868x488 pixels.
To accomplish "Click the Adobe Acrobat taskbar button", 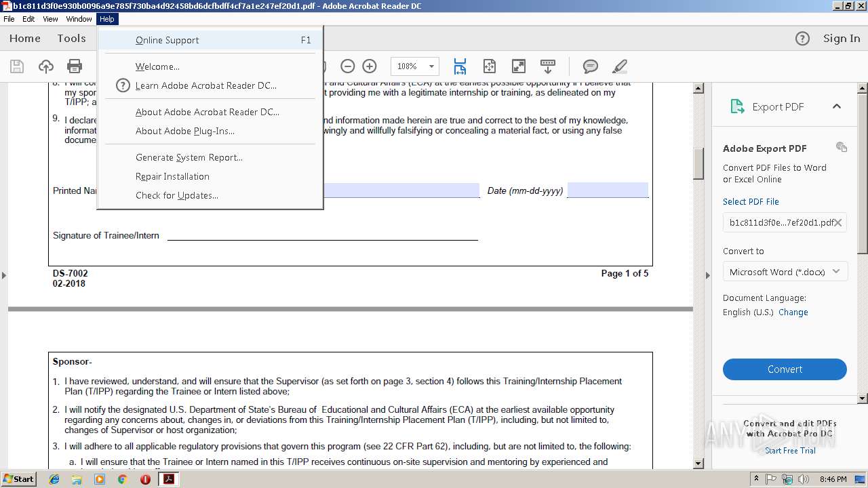I will tap(168, 479).
